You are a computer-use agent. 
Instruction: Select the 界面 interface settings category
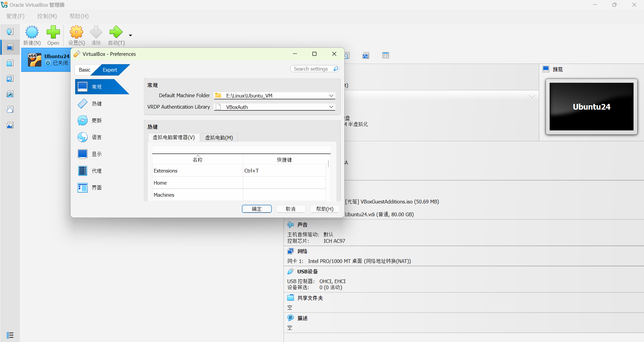coord(97,187)
